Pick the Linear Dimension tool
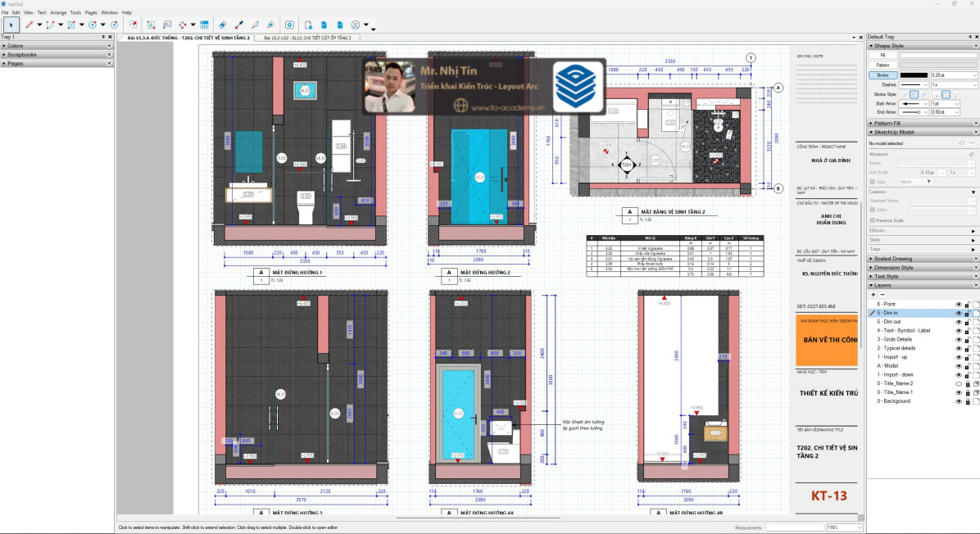Image resolution: width=980 pixels, height=534 pixels. pyautogui.click(x=183, y=25)
